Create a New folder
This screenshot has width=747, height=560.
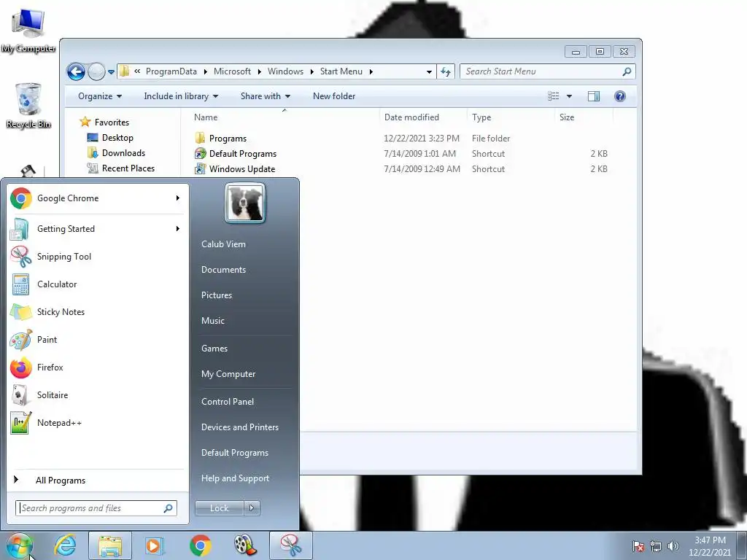(334, 96)
